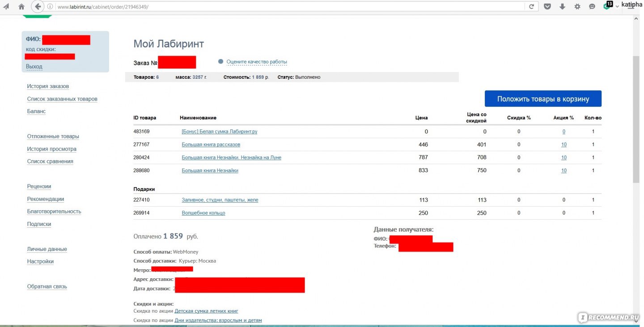Screen dimensions: 644x327
Task: Click the Наименование column header
Action: pyautogui.click(x=198, y=118)
